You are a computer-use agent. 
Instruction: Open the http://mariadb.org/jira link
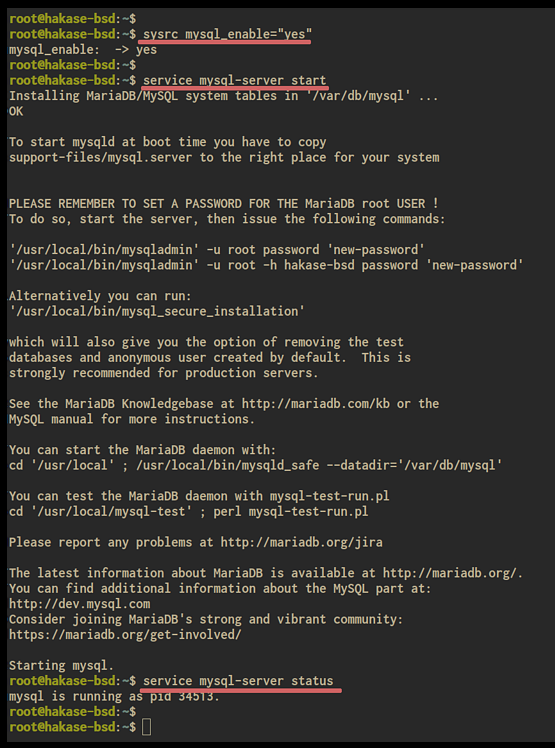pos(301,542)
